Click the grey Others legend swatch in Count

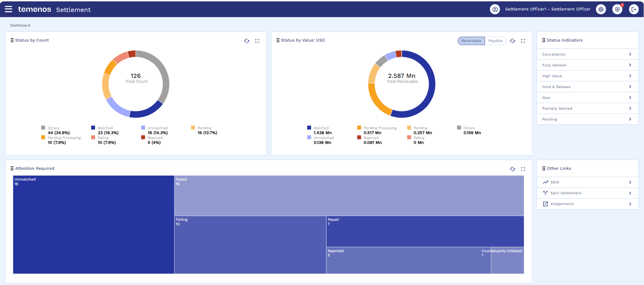click(43, 128)
